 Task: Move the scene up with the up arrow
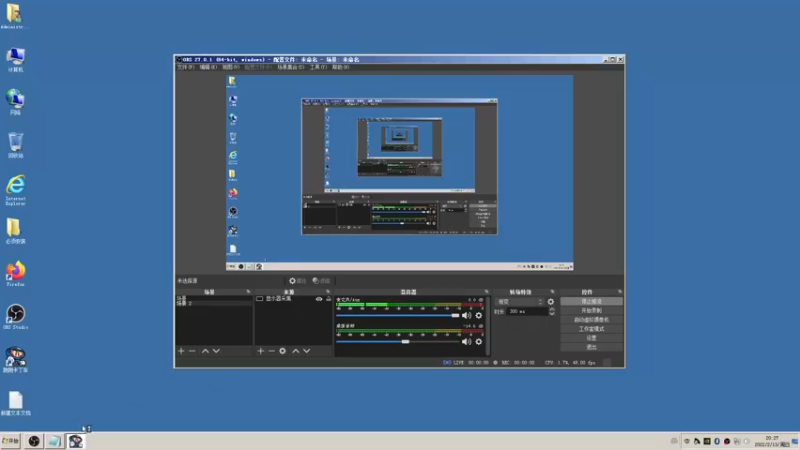pos(205,351)
